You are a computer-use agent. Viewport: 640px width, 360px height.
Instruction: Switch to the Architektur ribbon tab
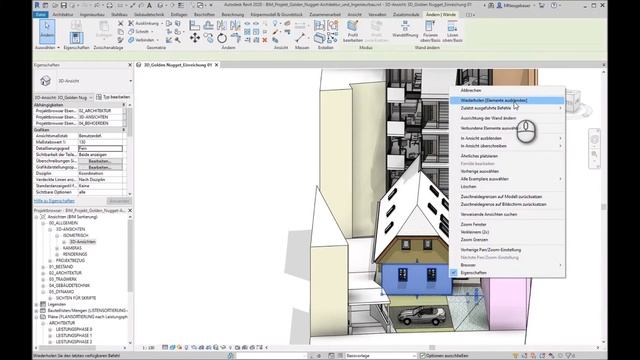(63, 14)
